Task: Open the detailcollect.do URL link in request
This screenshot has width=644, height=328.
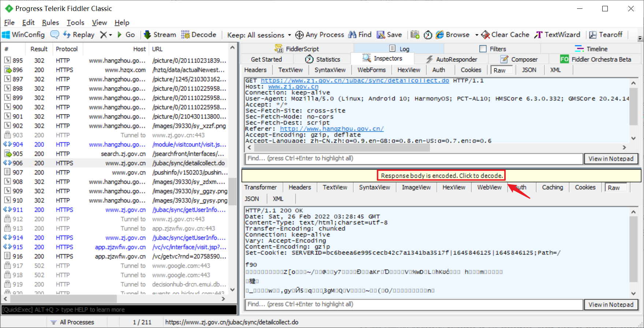Action: tap(355, 80)
